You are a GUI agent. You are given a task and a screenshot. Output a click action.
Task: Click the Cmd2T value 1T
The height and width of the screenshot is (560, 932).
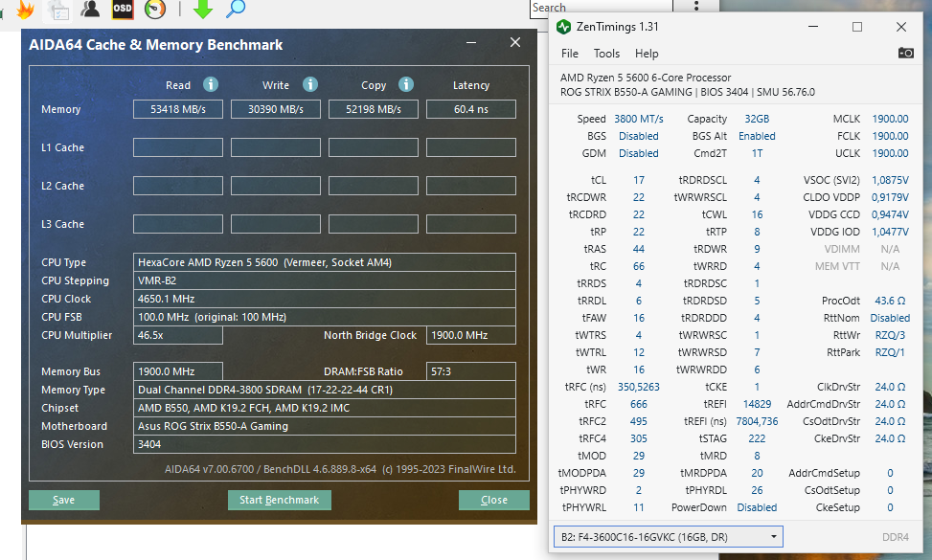point(757,153)
